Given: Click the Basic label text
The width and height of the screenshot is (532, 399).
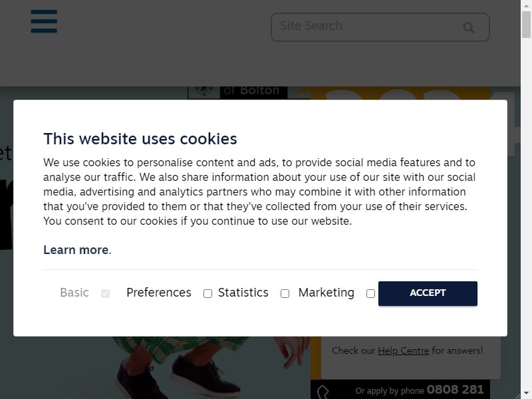Looking at the screenshot, I should click(x=74, y=293).
